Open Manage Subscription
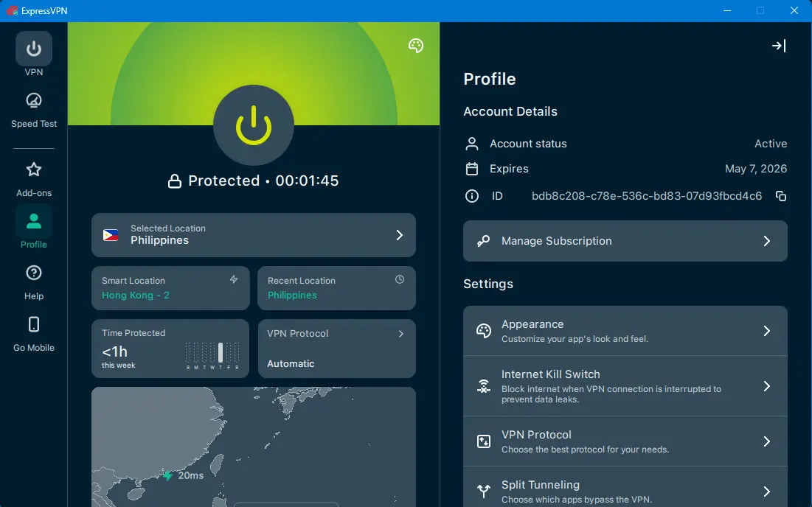Image resolution: width=812 pixels, height=507 pixels. click(625, 241)
